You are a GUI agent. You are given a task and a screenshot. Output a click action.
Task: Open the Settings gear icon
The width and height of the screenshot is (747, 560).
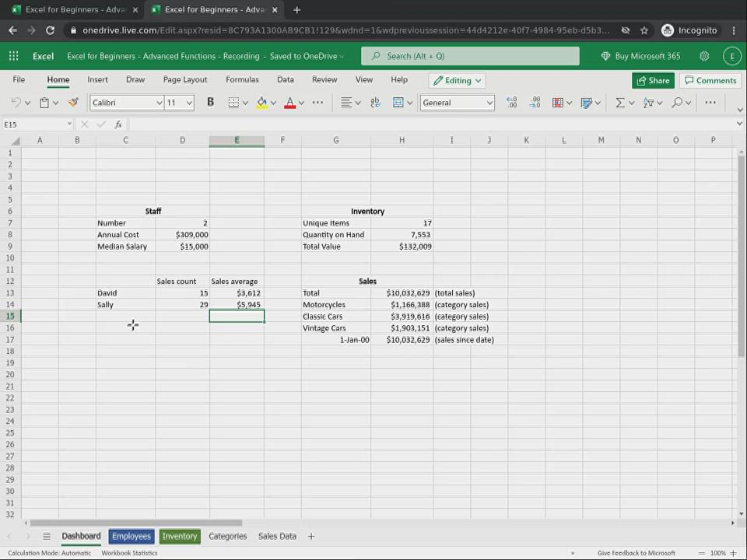coord(704,56)
